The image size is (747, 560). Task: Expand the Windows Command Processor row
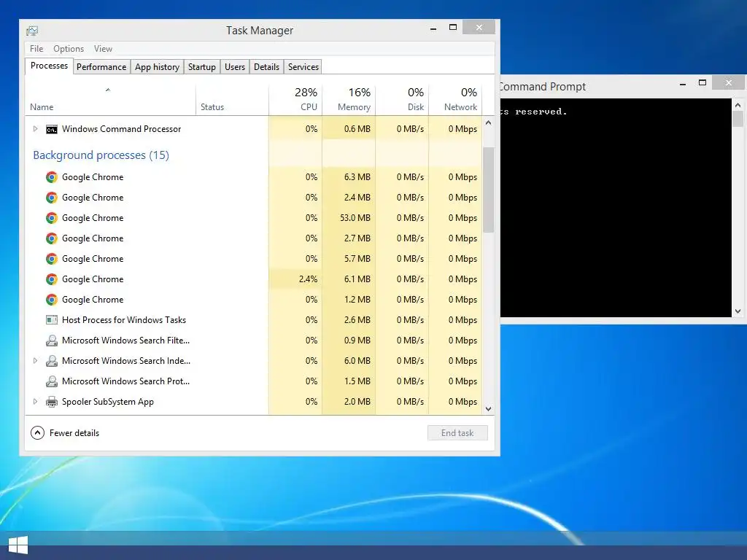coord(35,129)
